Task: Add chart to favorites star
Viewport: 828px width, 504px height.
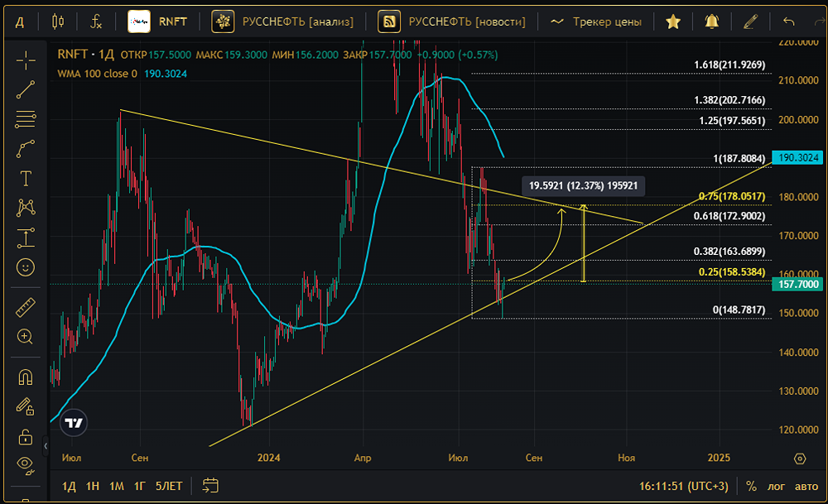Action: [x=672, y=22]
